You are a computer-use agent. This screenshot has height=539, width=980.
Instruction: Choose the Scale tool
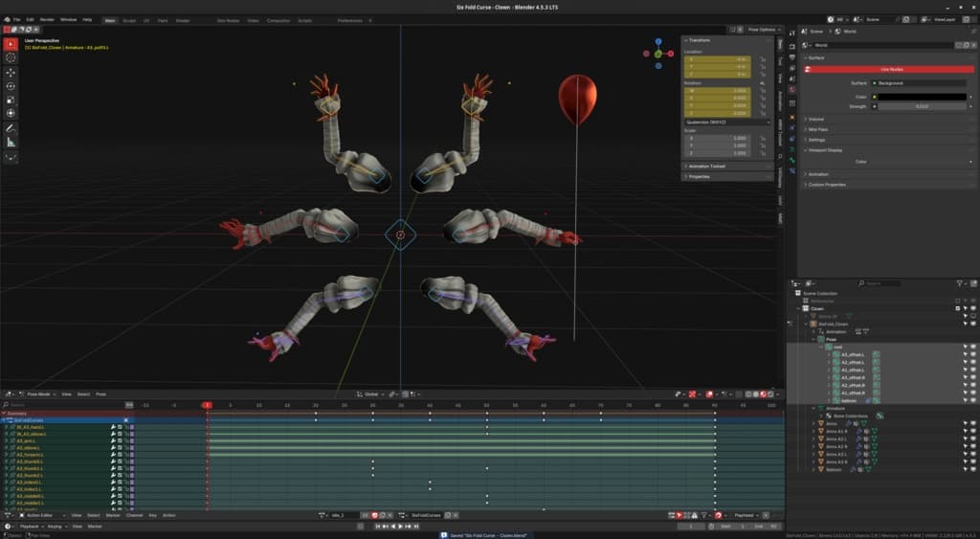click(11, 100)
